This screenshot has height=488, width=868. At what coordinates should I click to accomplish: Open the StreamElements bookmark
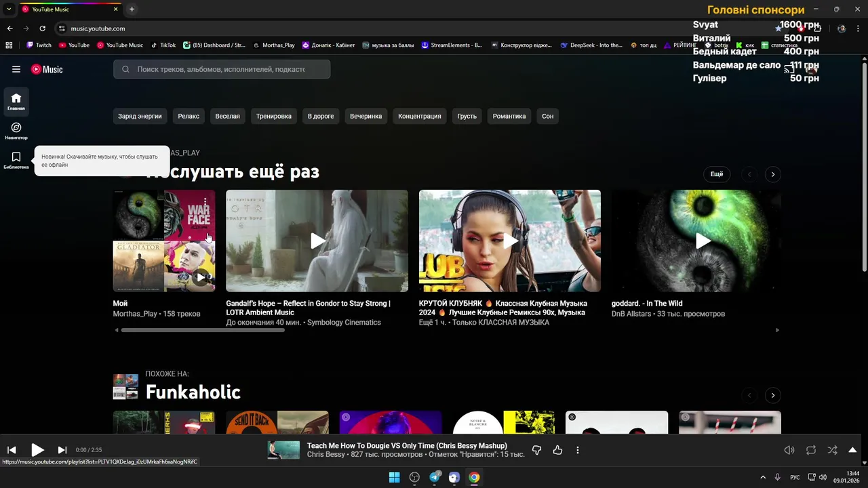pyautogui.click(x=452, y=45)
